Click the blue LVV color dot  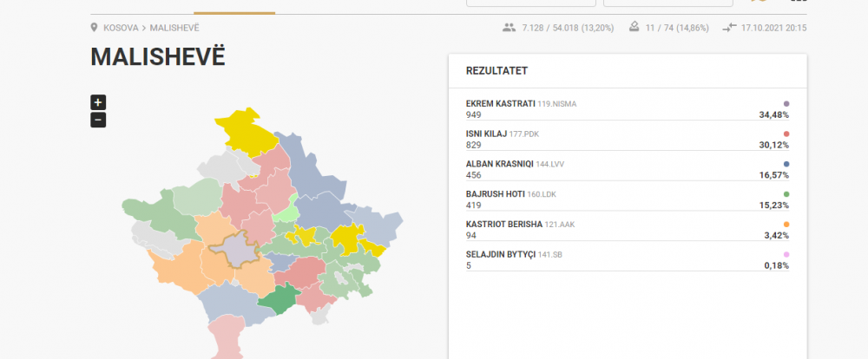point(786,164)
